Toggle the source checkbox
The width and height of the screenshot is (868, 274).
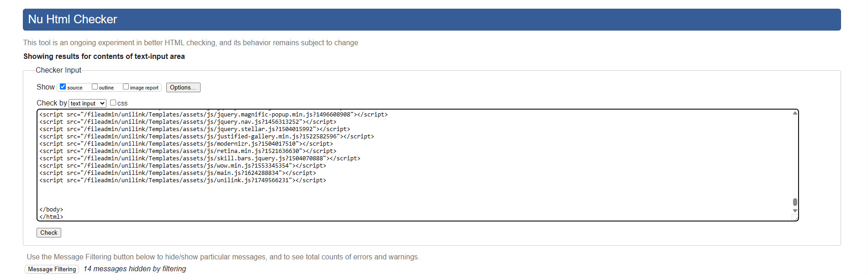63,87
